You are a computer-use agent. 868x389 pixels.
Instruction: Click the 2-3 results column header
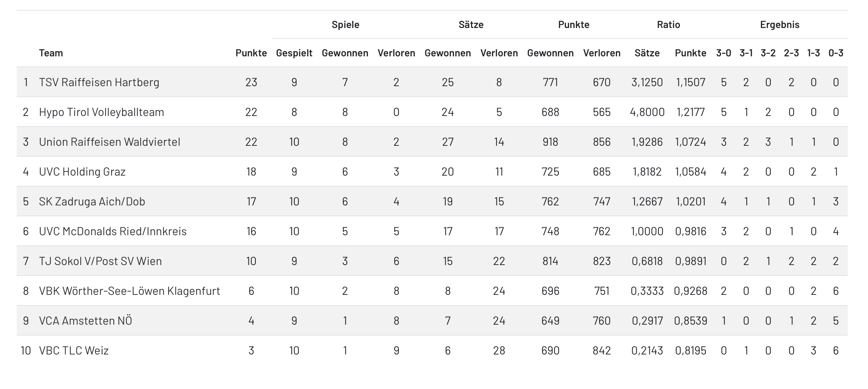791,53
